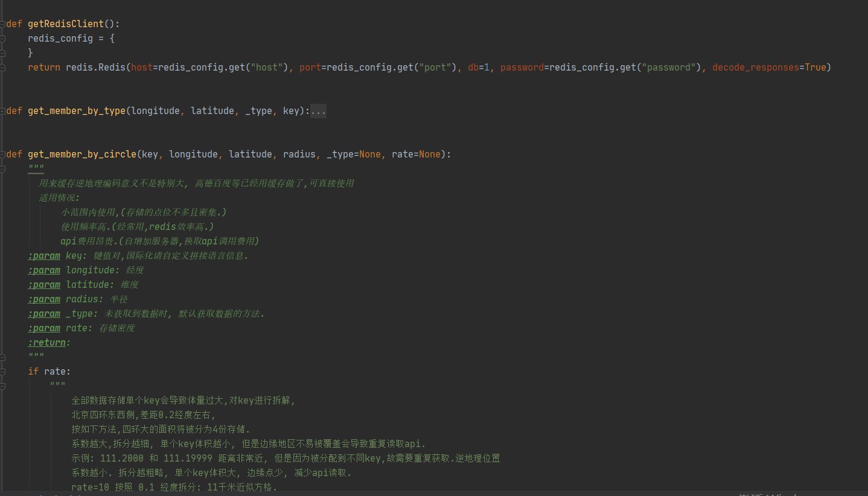Click the 'if rate:' statement
The height and width of the screenshot is (496, 868).
click(x=49, y=372)
